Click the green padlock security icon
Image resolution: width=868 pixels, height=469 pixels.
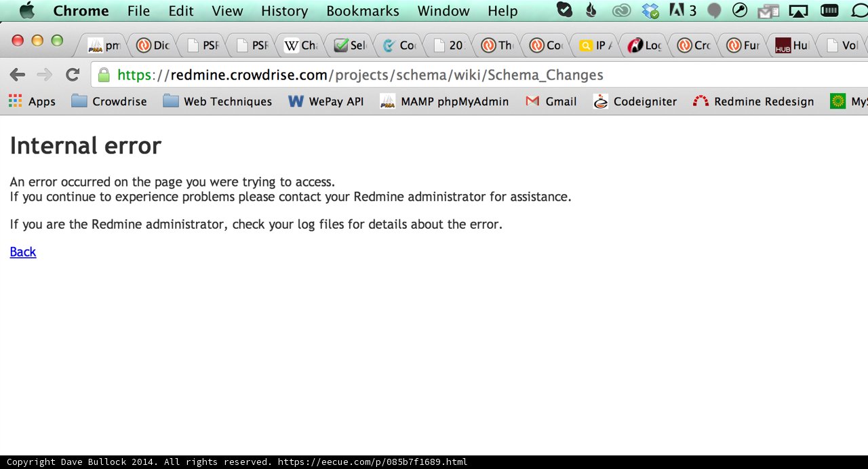pos(104,75)
